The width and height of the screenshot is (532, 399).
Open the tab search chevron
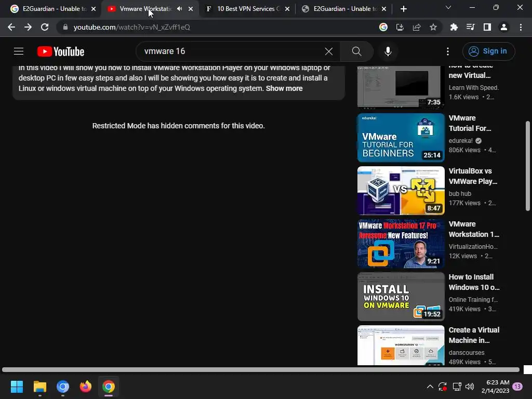[448, 7]
